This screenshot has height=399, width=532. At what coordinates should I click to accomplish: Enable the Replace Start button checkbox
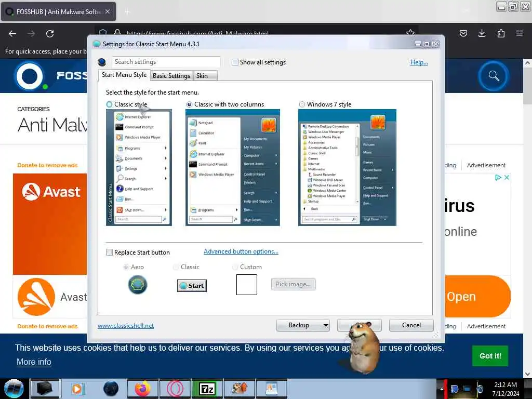coord(109,252)
